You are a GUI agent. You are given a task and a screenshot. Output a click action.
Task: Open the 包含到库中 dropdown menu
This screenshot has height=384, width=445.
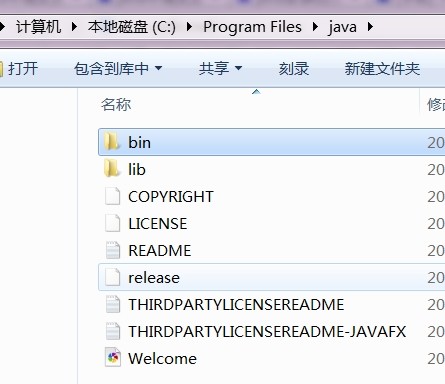point(118,69)
